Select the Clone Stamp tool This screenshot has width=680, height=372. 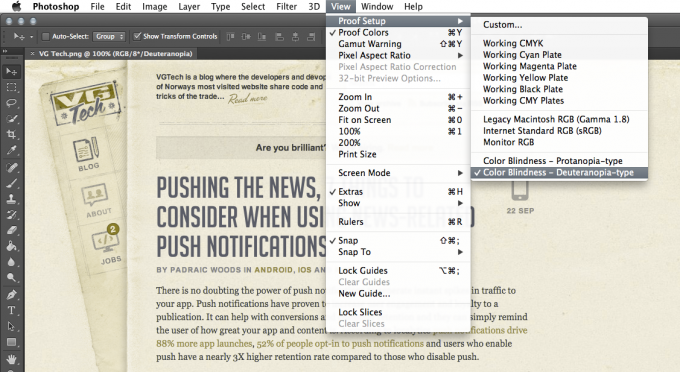(x=11, y=199)
